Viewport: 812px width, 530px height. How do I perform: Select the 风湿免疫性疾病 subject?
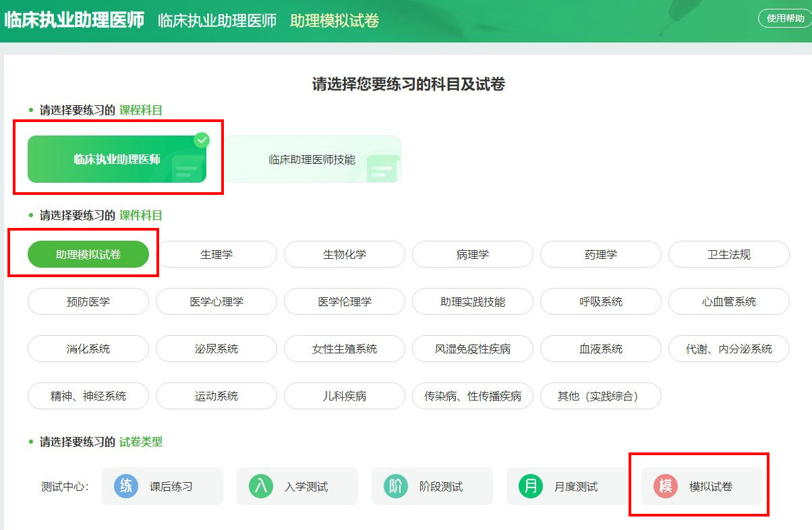(472, 349)
